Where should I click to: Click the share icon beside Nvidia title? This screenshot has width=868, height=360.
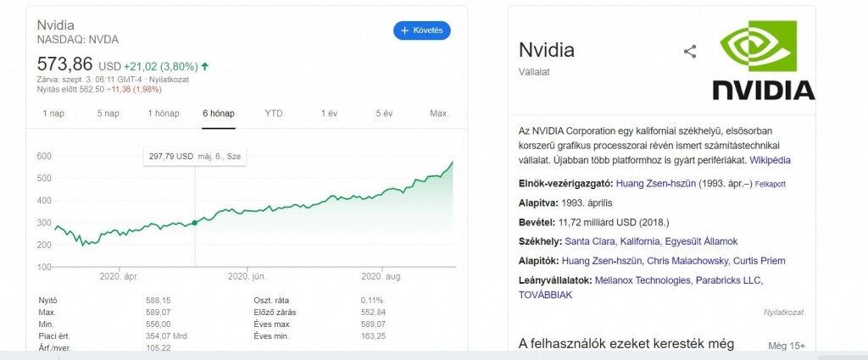pos(690,52)
